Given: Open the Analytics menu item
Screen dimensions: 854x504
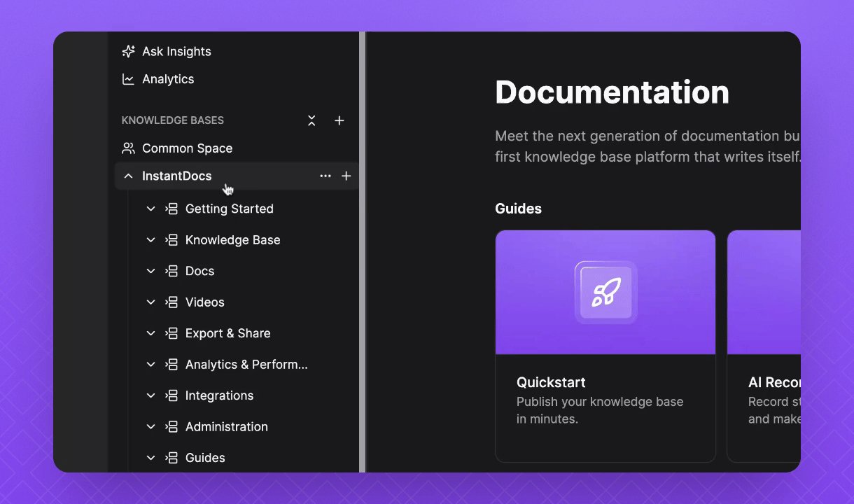Looking at the screenshot, I should (168, 79).
